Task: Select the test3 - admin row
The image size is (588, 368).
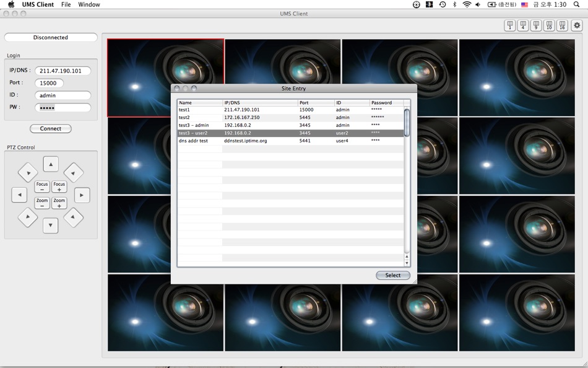Action: pyautogui.click(x=291, y=125)
